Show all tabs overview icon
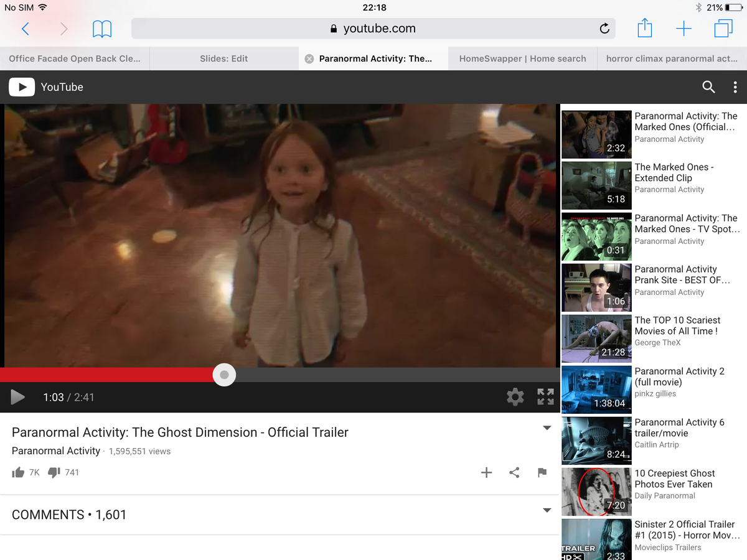This screenshot has height=560, width=747. tap(723, 29)
